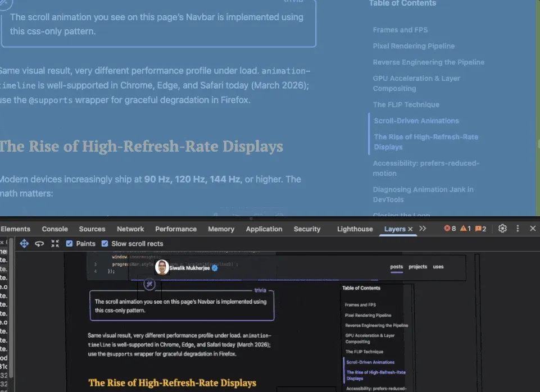Screen dimensions: 540x392
Task: Expand hidden panels with the double-chevron
Action: coord(423,229)
